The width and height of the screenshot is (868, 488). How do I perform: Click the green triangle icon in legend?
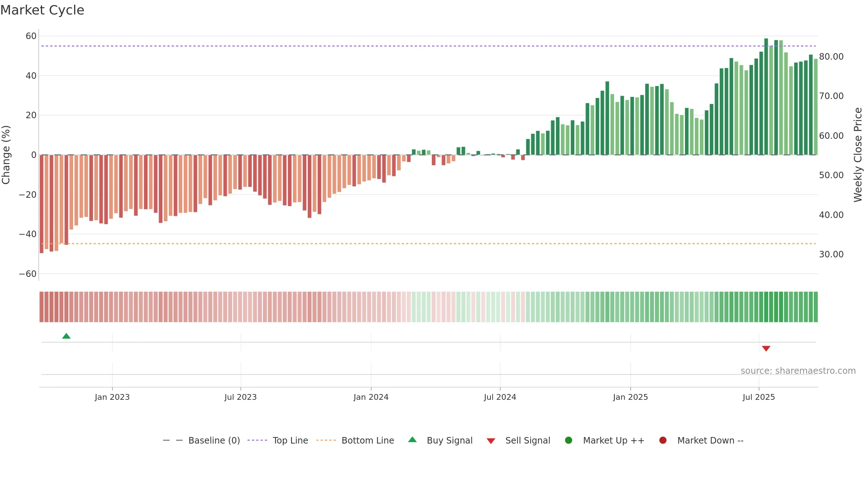412,440
